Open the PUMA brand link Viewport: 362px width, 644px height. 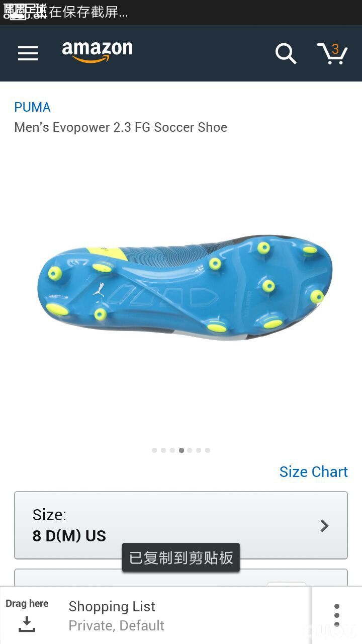tap(32, 107)
